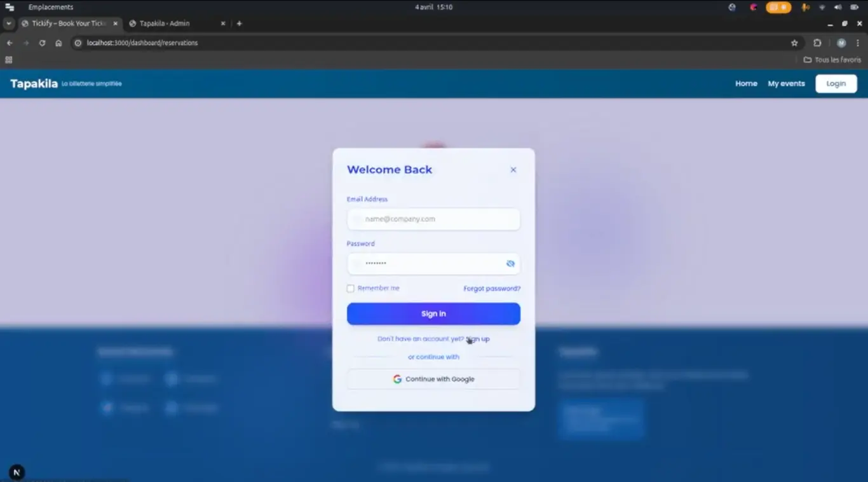The width and height of the screenshot is (868, 482).
Task: Switch to the Tickify browser tab
Action: coord(69,24)
